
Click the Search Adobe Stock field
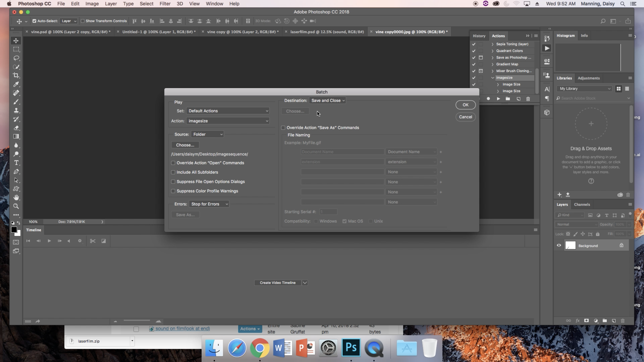593,98
